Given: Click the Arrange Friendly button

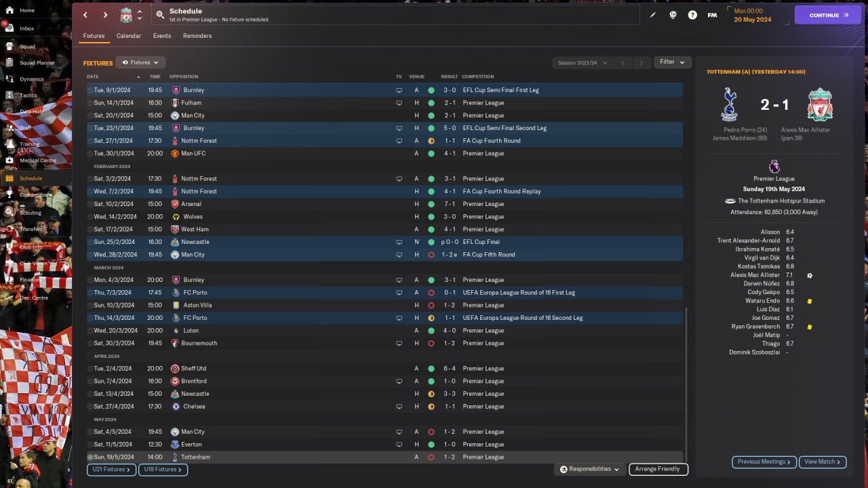Looking at the screenshot, I should click(658, 469).
